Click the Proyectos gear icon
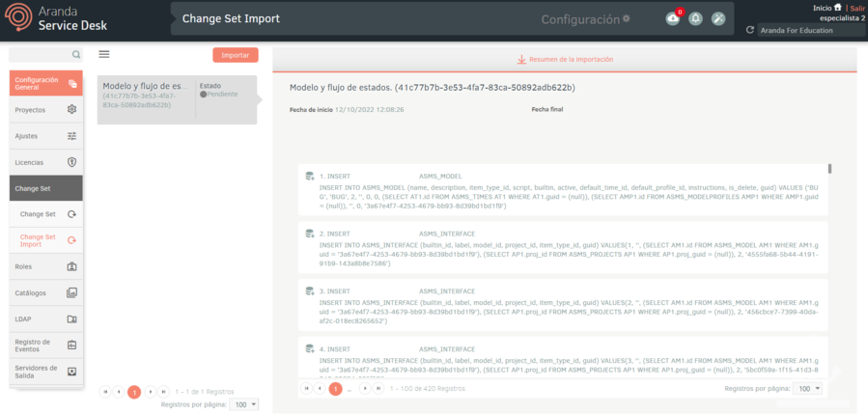This screenshot has width=868, height=415. point(71,110)
